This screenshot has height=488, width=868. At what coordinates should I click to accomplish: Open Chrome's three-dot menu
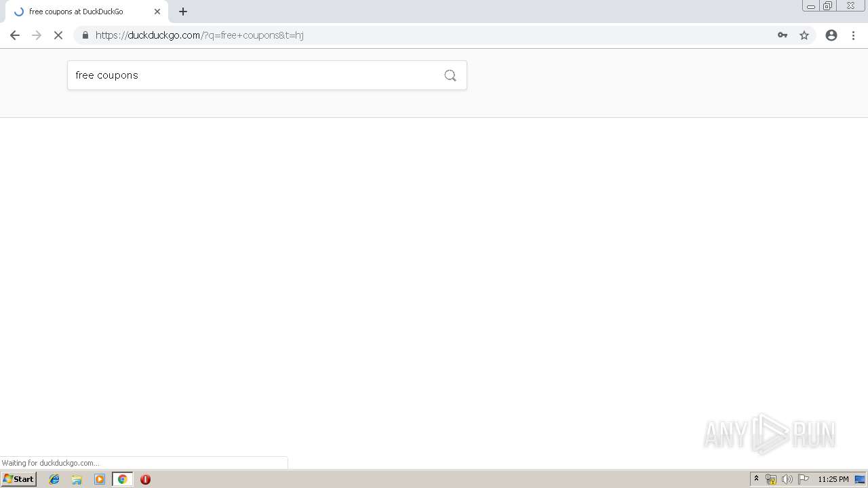pyautogui.click(x=854, y=35)
